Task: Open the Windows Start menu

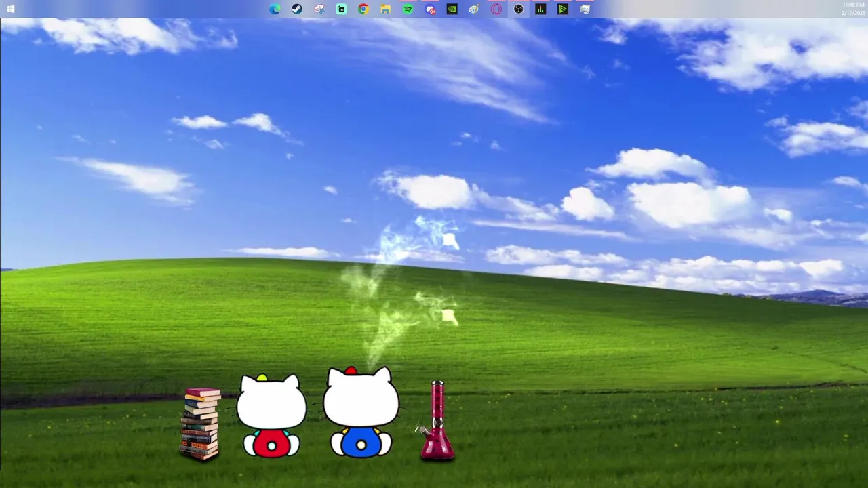Action: pyautogui.click(x=10, y=9)
